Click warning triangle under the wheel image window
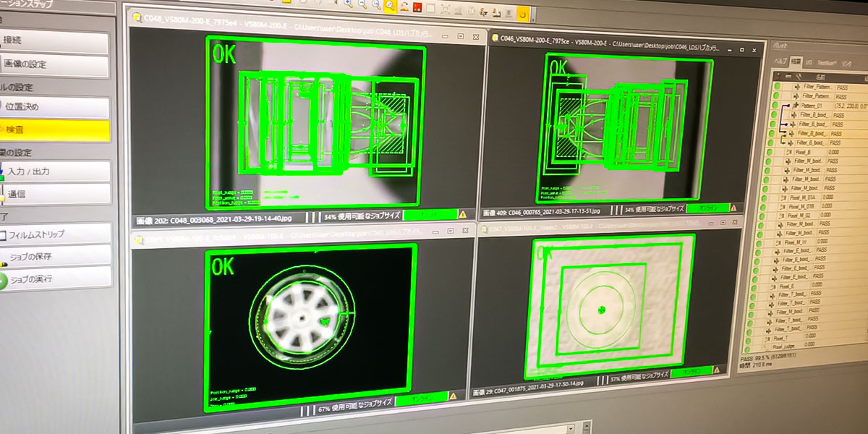Image resolution: width=868 pixels, height=434 pixels. click(452, 396)
